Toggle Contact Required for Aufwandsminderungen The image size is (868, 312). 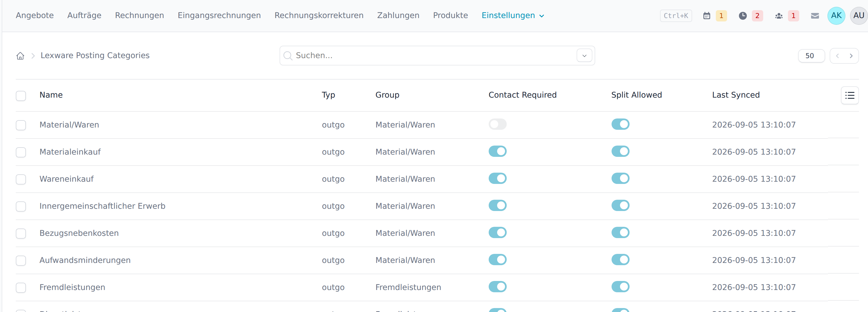click(497, 259)
